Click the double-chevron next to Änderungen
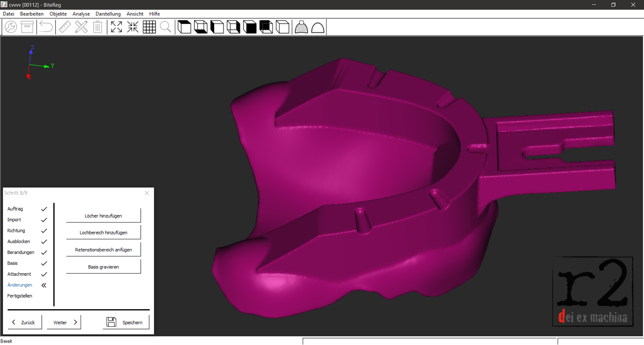Viewport: 644px width, 345px height. pyautogui.click(x=44, y=285)
